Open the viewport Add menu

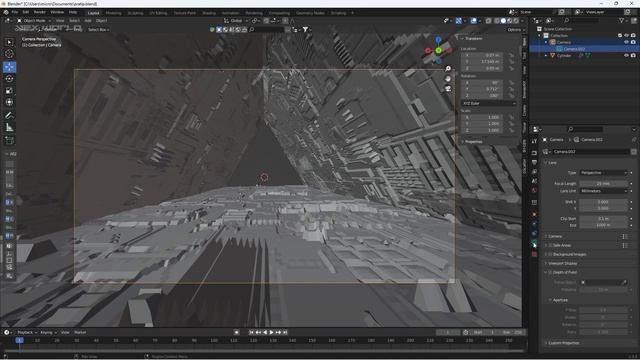pos(88,20)
